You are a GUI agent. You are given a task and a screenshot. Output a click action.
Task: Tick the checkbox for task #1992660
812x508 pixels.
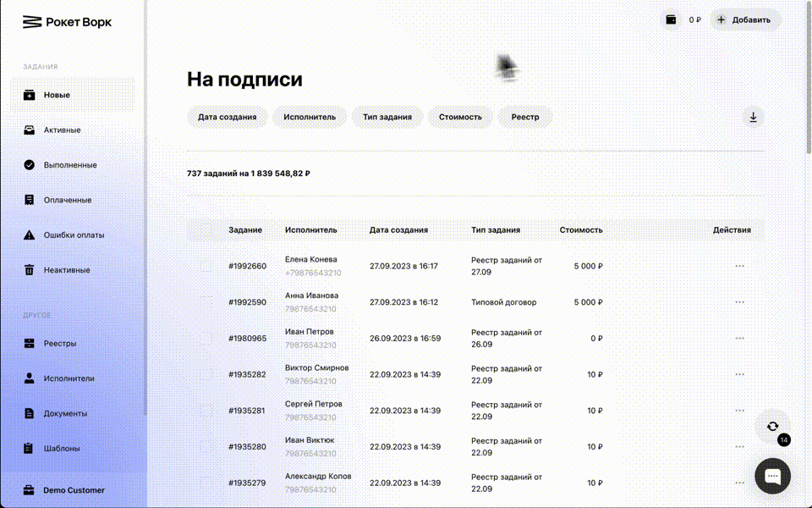coord(206,266)
